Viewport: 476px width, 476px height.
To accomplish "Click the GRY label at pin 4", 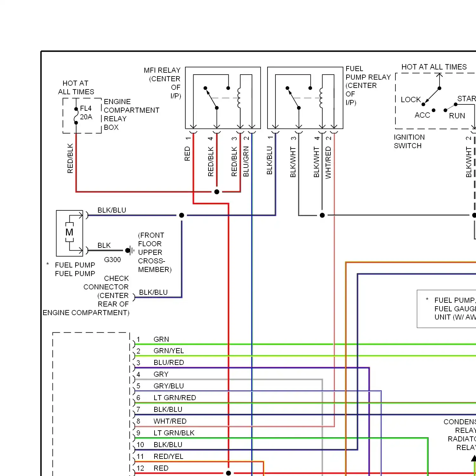I will tap(161, 374).
